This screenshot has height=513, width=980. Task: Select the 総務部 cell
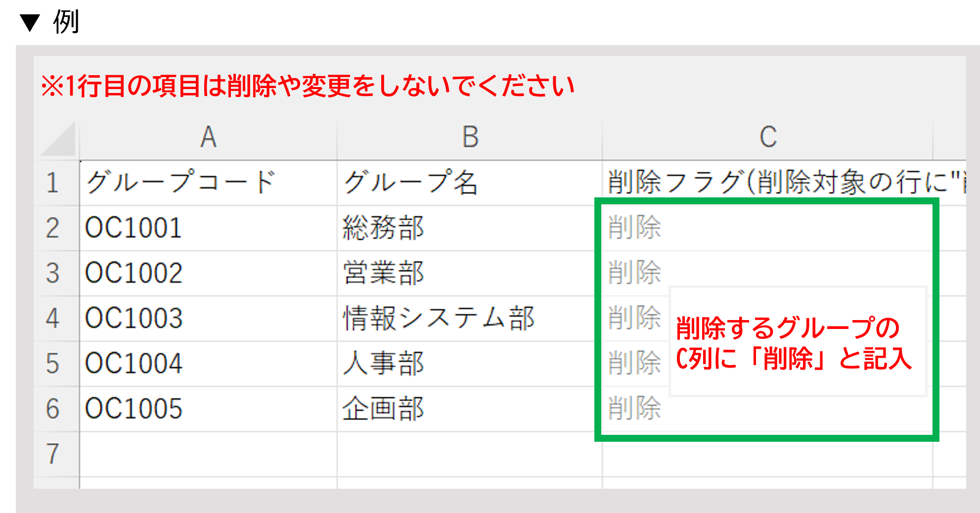tap(469, 228)
